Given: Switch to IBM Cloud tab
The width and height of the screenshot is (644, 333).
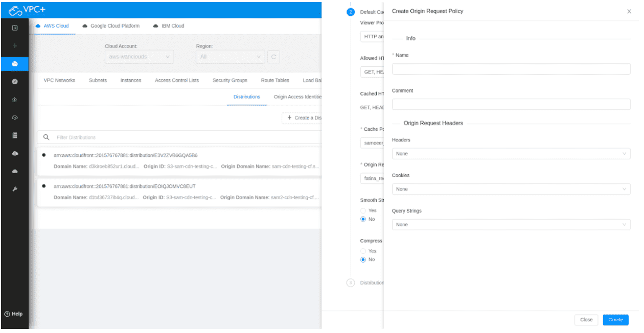Looking at the screenshot, I should tap(169, 26).
